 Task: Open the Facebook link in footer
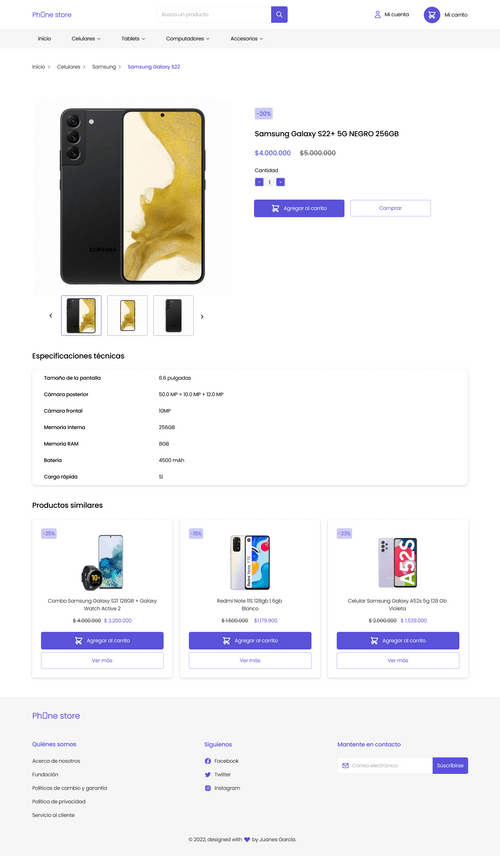[222, 760]
